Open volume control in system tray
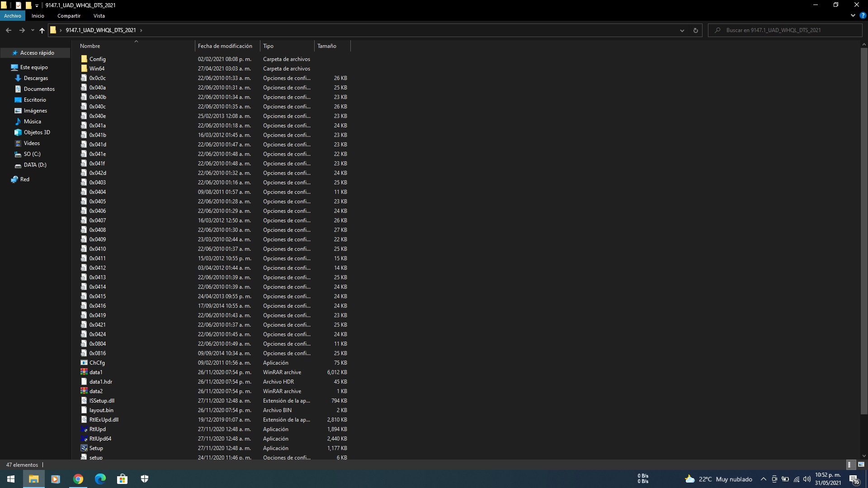The image size is (868, 488). tap(807, 479)
